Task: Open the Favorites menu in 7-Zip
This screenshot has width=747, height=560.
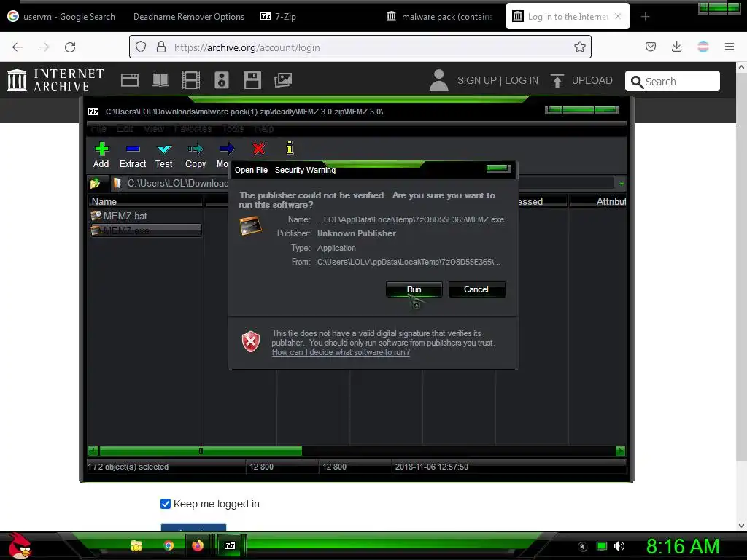Action: [x=193, y=128]
